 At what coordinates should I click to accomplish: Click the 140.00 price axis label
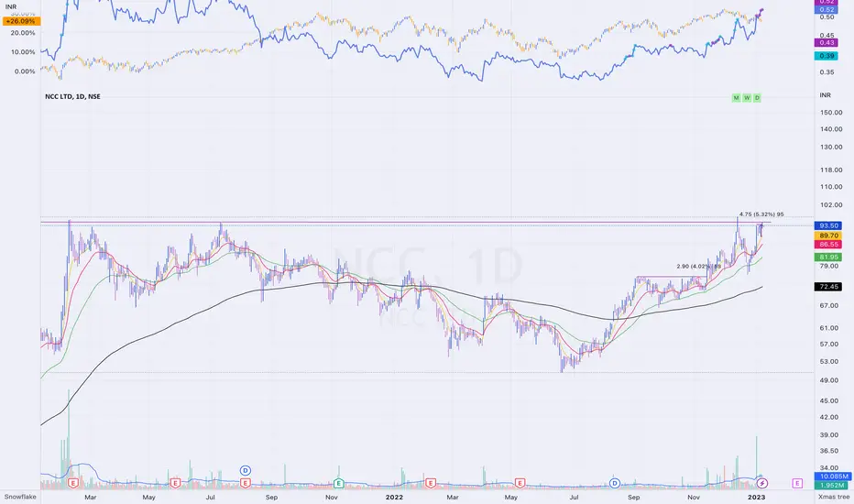point(831,129)
